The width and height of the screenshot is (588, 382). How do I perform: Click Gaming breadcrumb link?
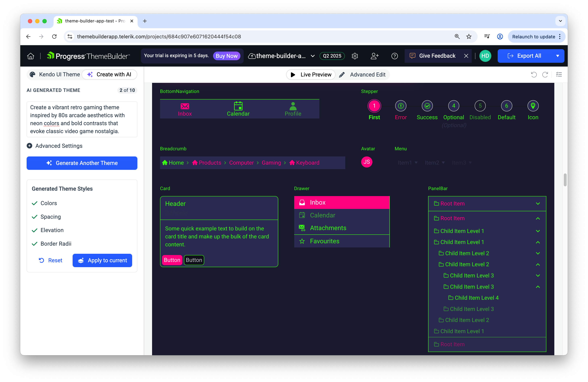point(271,163)
